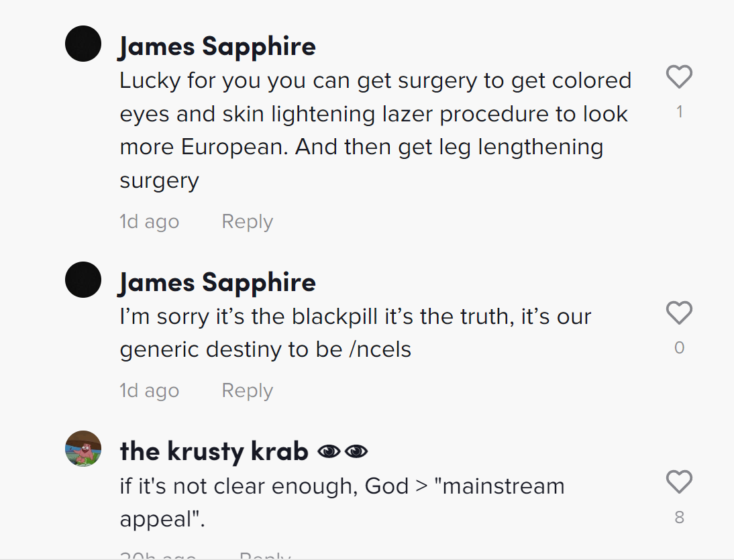Tap the heart on the krusty krab's comment
Image resolution: width=734 pixels, height=560 pixels.
pyautogui.click(x=679, y=482)
